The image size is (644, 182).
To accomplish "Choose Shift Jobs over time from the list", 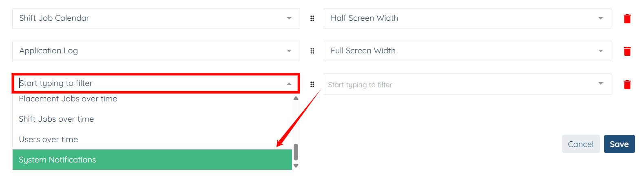I will point(56,119).
